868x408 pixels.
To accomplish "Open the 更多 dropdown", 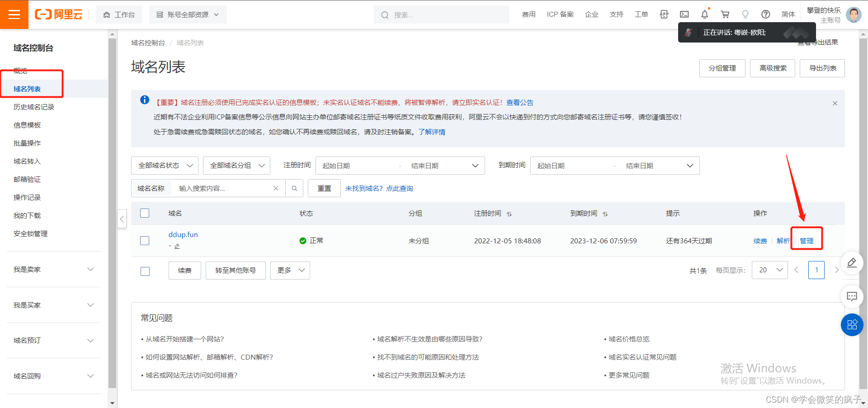I will [290, 270].
